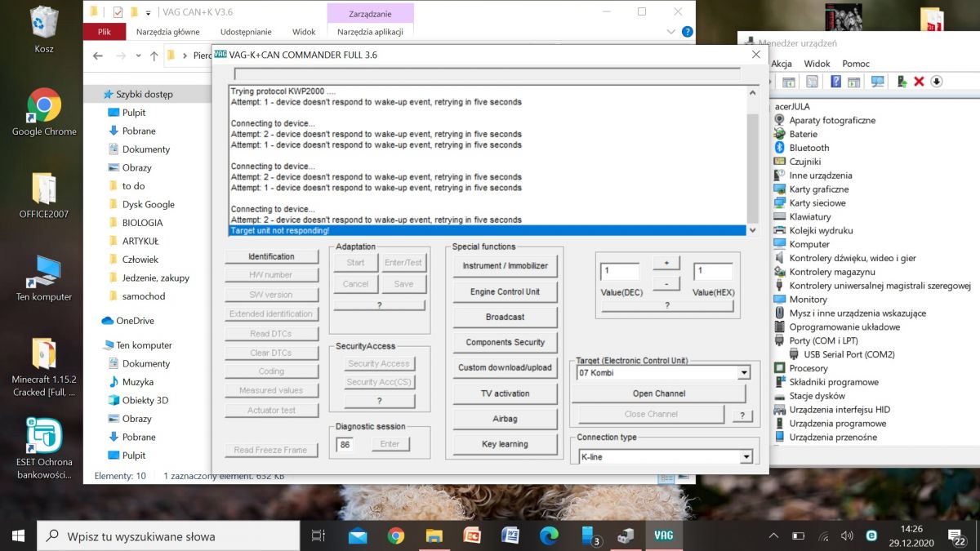
Task: Open Widok ribbon tab in File Explorer
Action: coord(304,32)
